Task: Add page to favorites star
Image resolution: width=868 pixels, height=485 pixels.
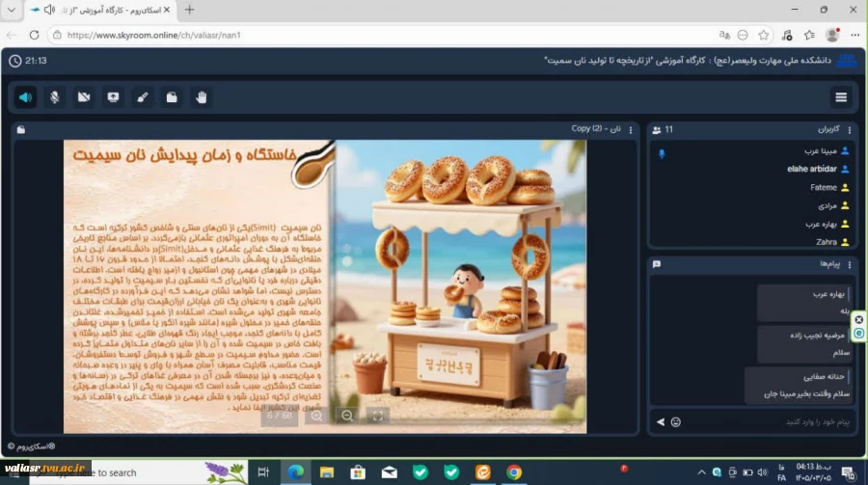Action: pos(764,35)
